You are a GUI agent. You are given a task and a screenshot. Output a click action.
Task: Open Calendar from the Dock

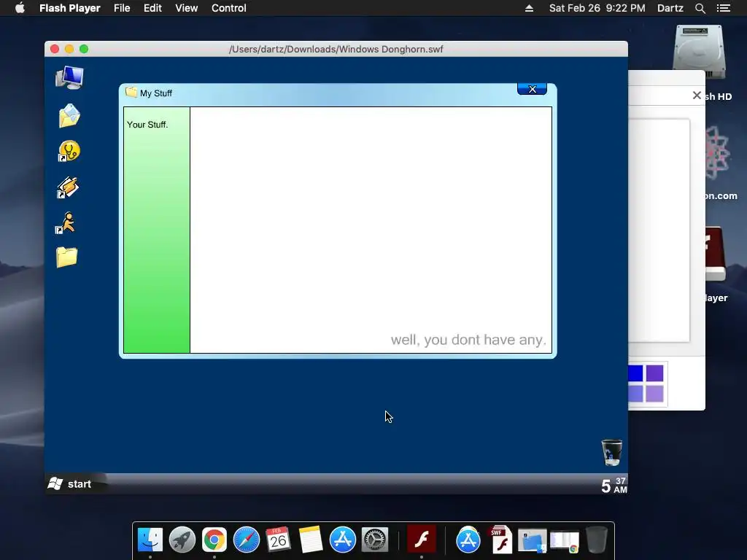tap(278, 540)
